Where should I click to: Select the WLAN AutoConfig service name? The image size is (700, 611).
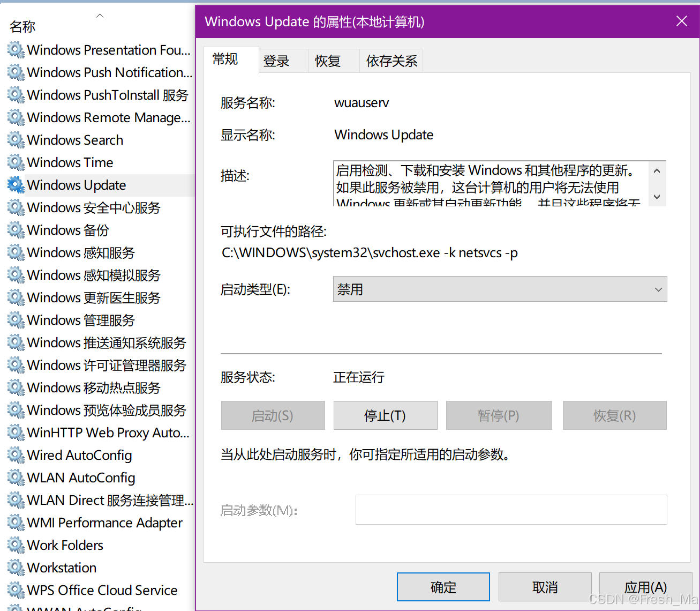coord(81,478)
